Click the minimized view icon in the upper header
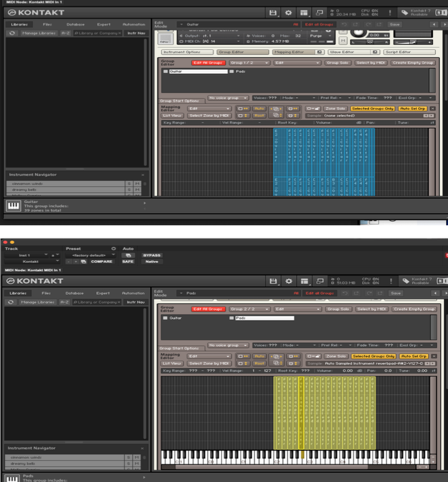448x482 pixels. click(320, 13)
